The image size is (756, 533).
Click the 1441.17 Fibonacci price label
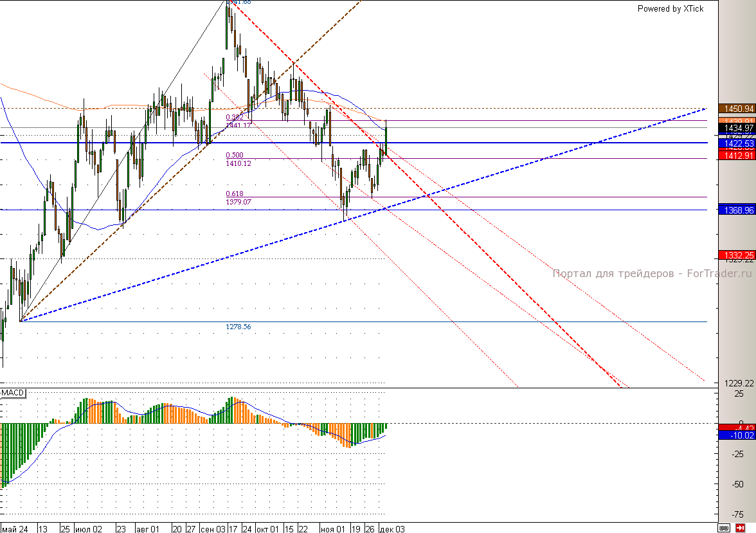238,125
